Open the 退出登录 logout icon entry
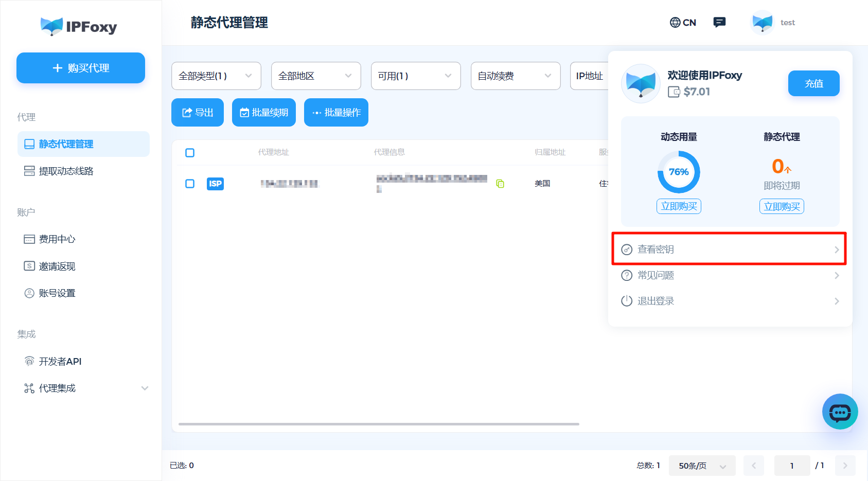The image size is (868, 481). click(627, 301)
